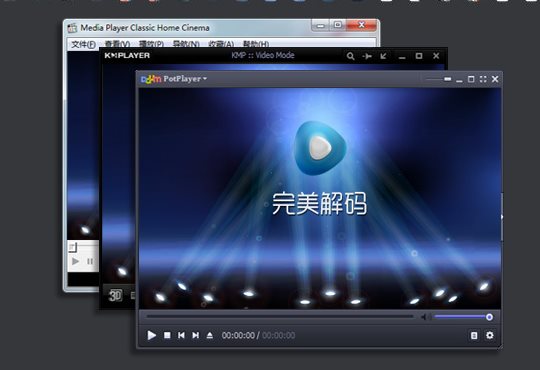The width and height of the screenshot is (540, 370).
Task: Minimize the KMPlayer window
Action: tap(402, 57)
